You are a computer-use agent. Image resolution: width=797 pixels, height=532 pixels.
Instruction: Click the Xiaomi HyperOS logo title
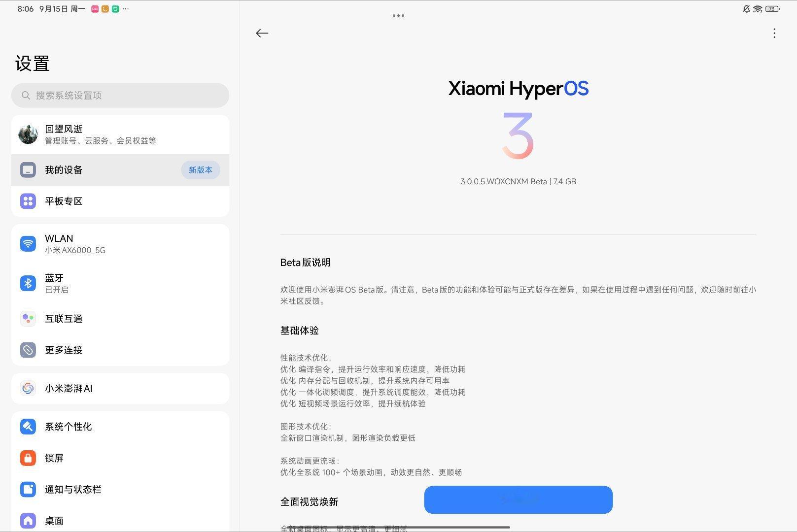click(519, 89)
